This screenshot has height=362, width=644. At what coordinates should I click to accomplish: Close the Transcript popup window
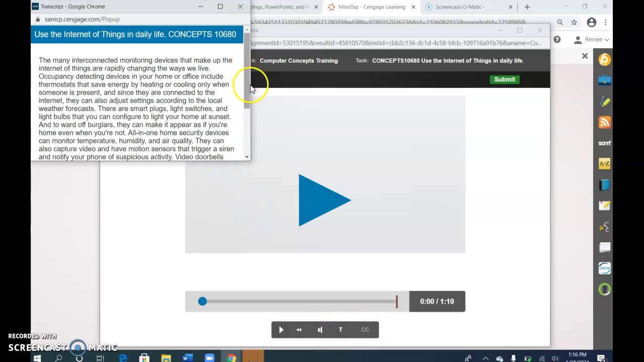click(x=240, y=7)
